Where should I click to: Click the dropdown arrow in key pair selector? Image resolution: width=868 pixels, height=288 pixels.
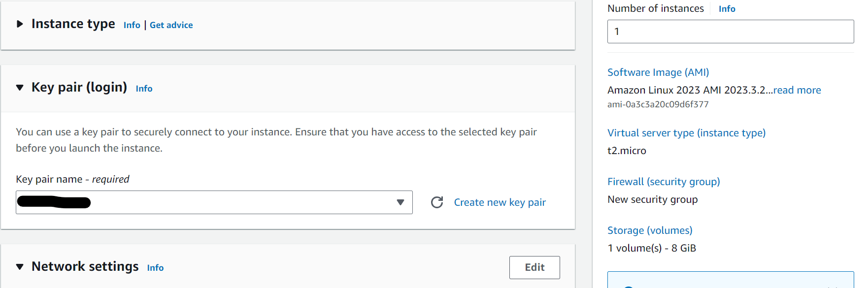click(401, 202)
